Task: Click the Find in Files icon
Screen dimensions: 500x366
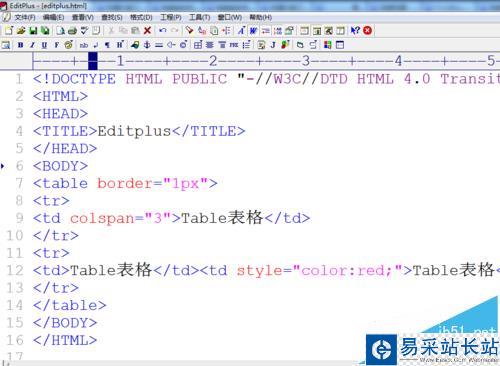Action: [214, 31]
